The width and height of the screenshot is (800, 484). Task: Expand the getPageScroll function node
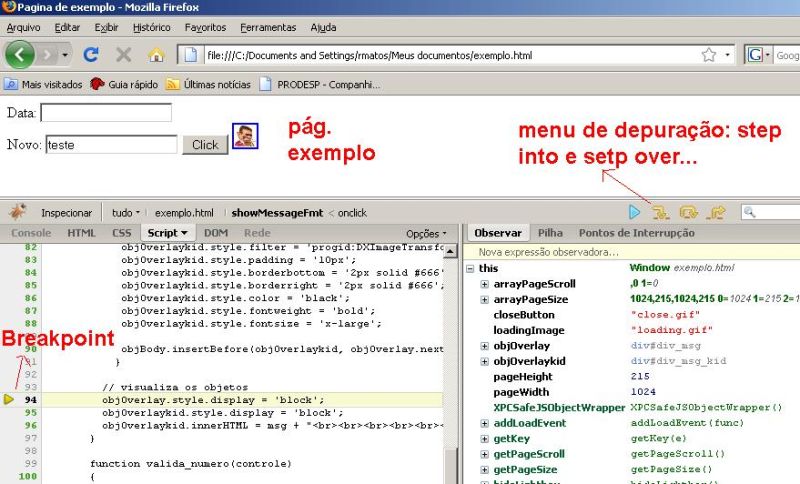484,454
